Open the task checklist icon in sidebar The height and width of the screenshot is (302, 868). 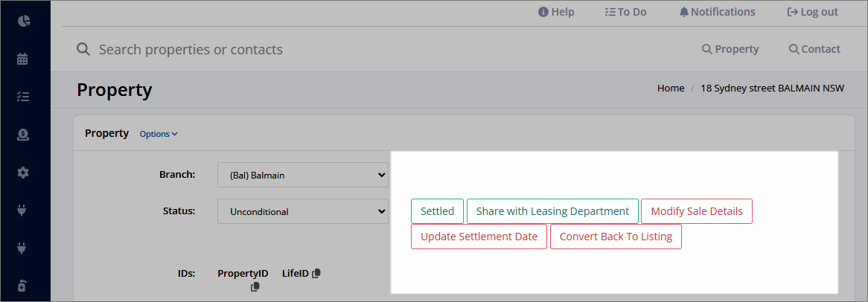(22, 97)
